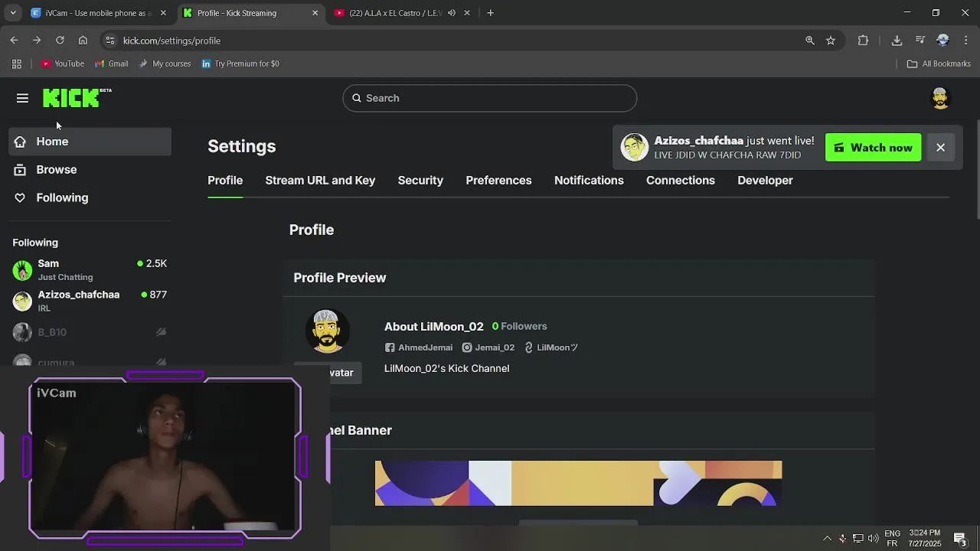Click the link icon next to LilMoon
This screenshot has width=980, height=551.
528,347
